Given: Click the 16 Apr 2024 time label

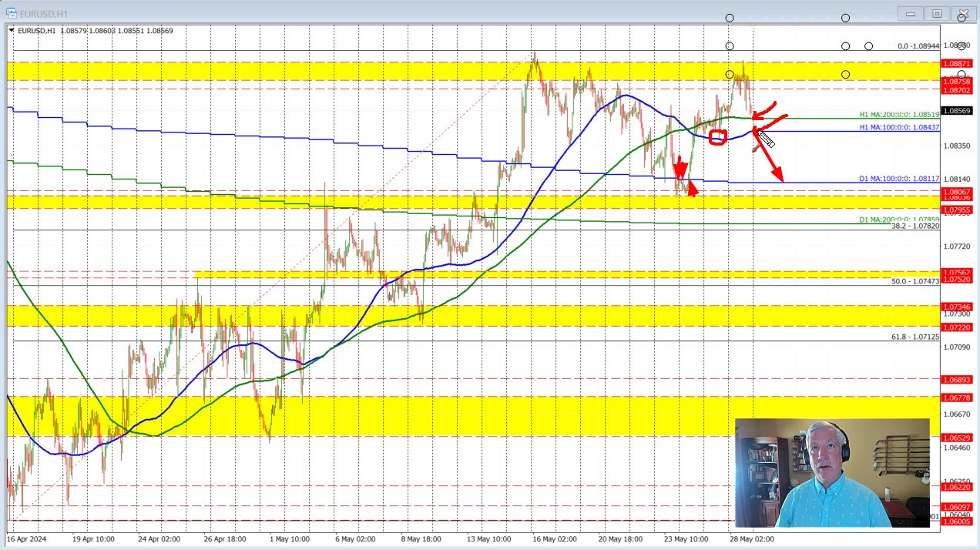Looking at the screenshot, I should pos(27,539).
